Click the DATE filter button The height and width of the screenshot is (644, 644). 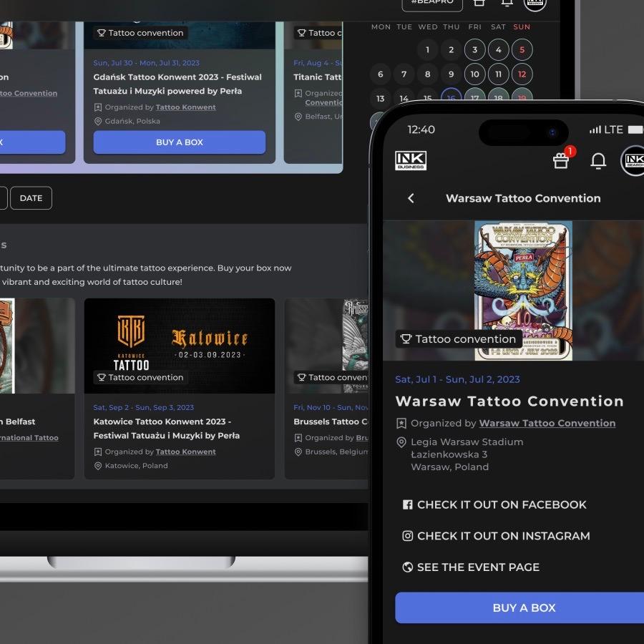[x=31, y=198]
